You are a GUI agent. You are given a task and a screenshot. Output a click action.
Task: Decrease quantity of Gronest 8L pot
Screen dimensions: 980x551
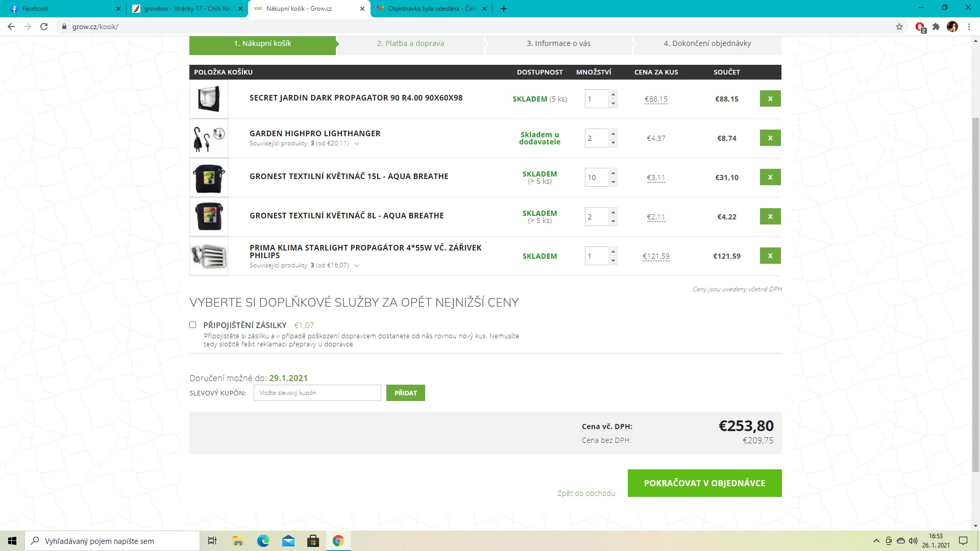click(x=613, y=221)
